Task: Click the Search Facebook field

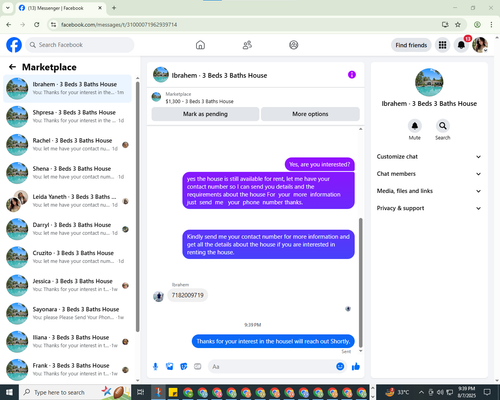Action: point(80,45)
